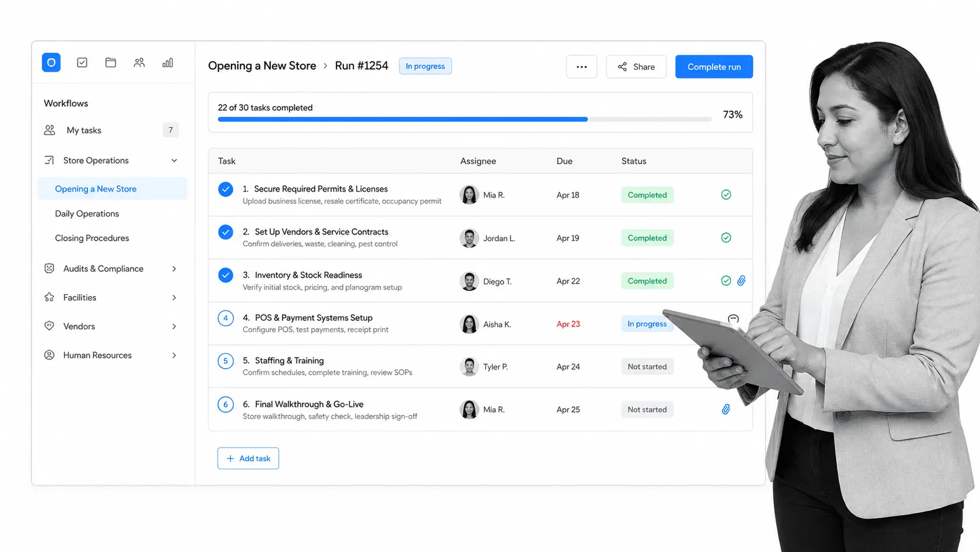Click Mia R. avatar on Secure Permits row
This screenshot has height=552, width=980.
[x=469, y=195]
